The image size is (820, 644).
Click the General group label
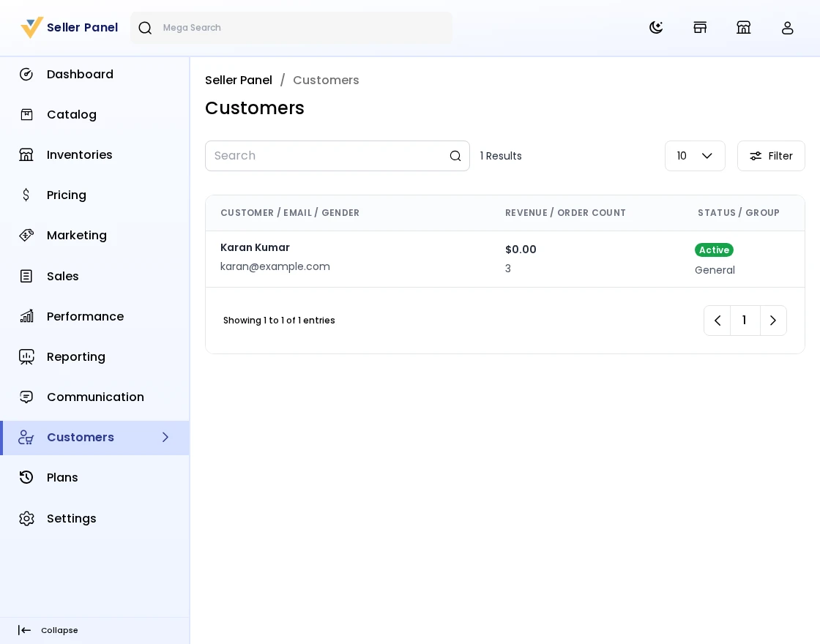coord(715,270)
